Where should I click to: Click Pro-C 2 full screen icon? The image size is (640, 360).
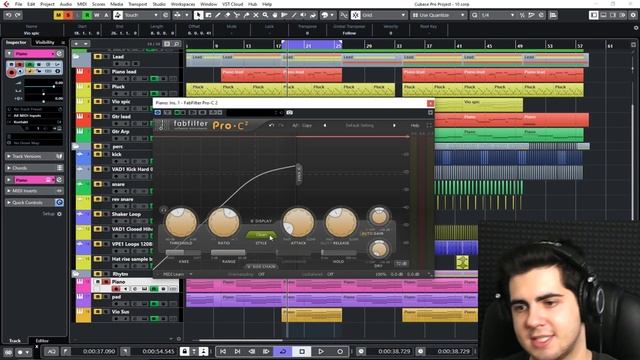[429, 125]
